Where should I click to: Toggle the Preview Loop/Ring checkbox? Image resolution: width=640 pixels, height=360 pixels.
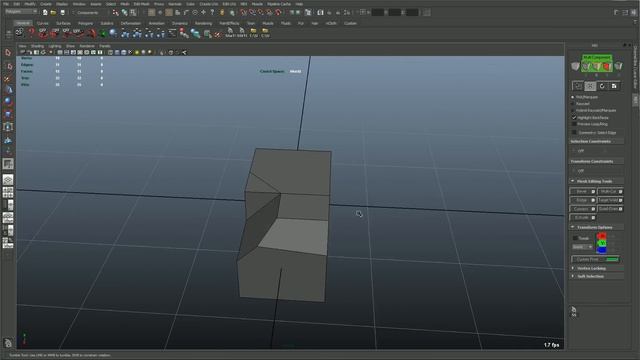coord(574,124)
